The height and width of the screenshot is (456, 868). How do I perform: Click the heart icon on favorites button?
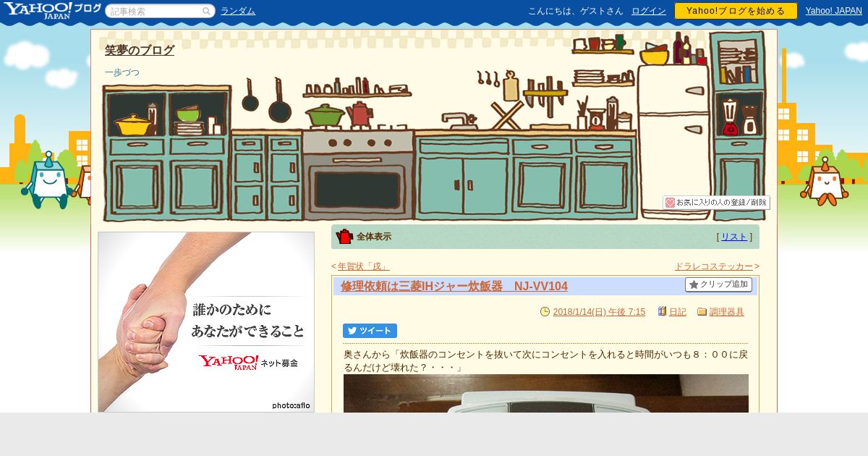(x=670, y=203)
